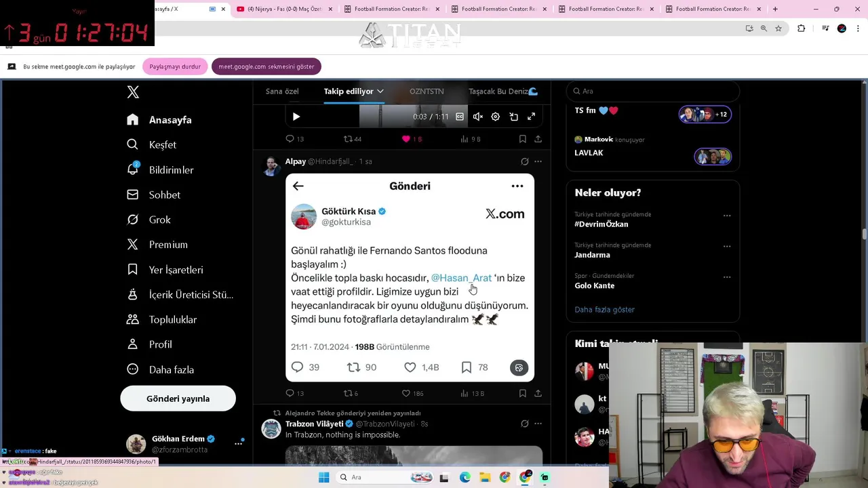
Task: Toggle video picture-in-picture
Action: [513, 117]
